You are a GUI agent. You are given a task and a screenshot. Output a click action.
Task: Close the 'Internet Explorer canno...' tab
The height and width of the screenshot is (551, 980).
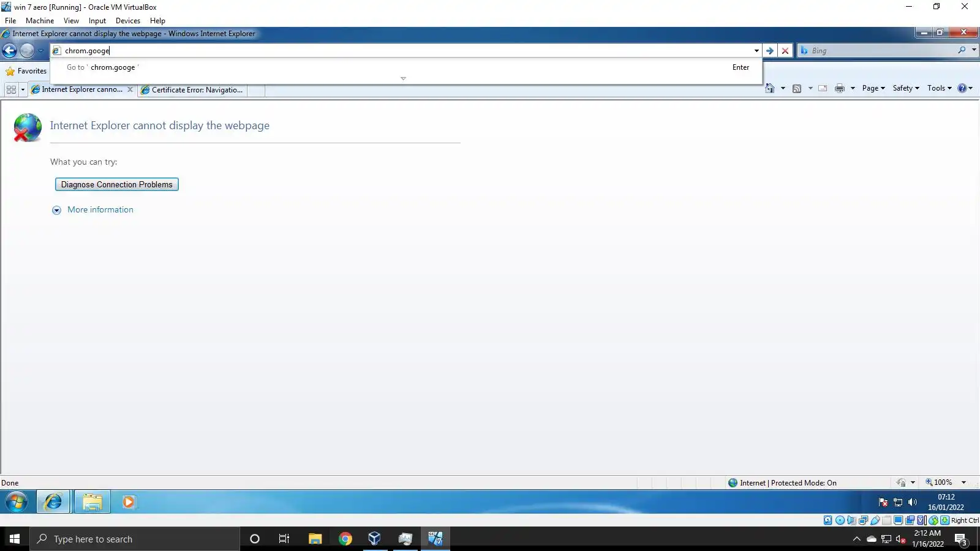point(130,89)
